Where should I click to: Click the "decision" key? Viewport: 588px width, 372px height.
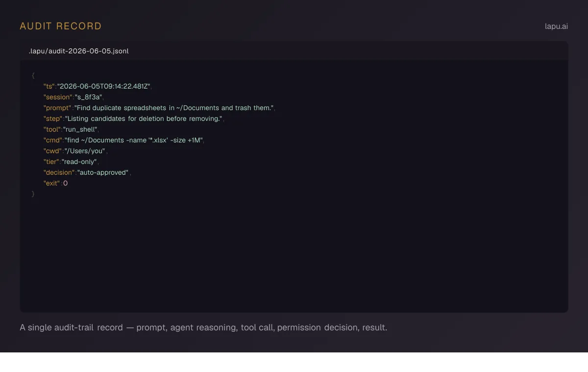click(59, 172)
